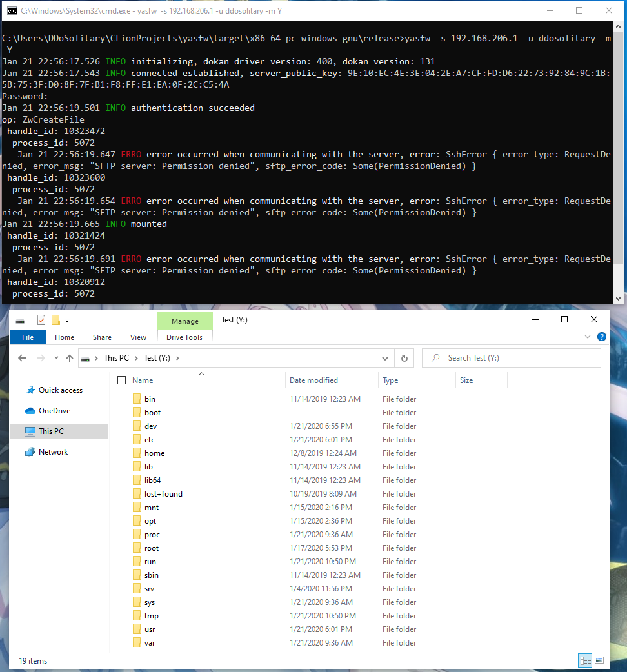627x672 pixels.
Task: Select the etc folder icon
Action: [x=137, y=440]
